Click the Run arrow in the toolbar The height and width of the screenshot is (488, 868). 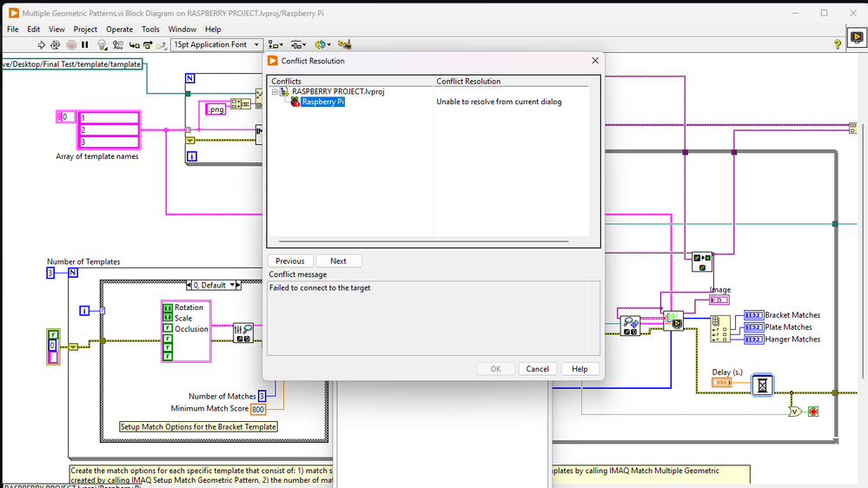(x=41, y=45)
